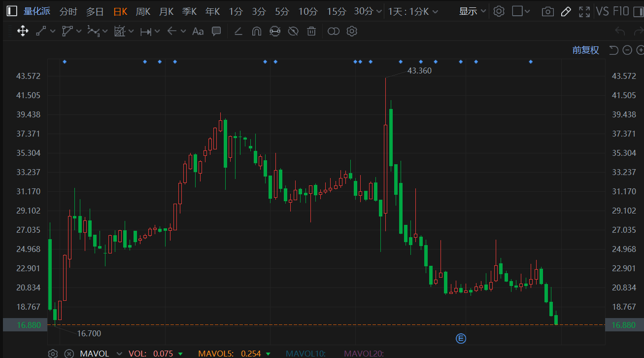Take a chart screenshot with the camera icon

point(547,11)
